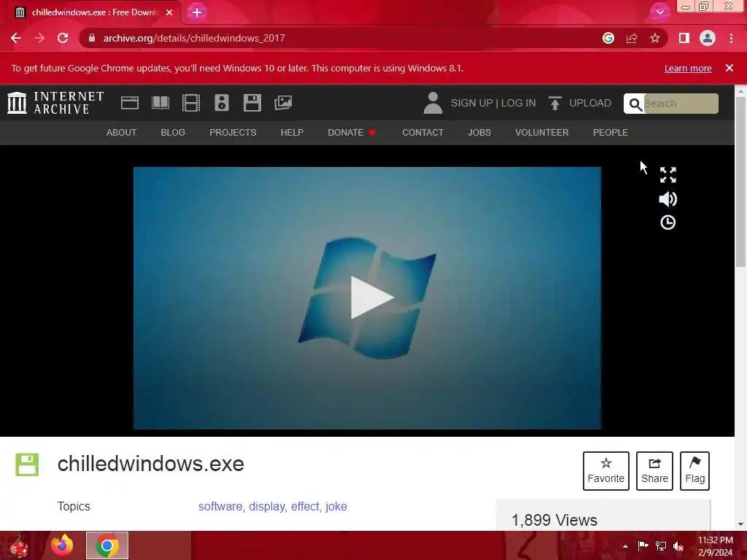Open the PEOPLE menu item
Viewport: 747px width, 560px height.
click(611, 133)
